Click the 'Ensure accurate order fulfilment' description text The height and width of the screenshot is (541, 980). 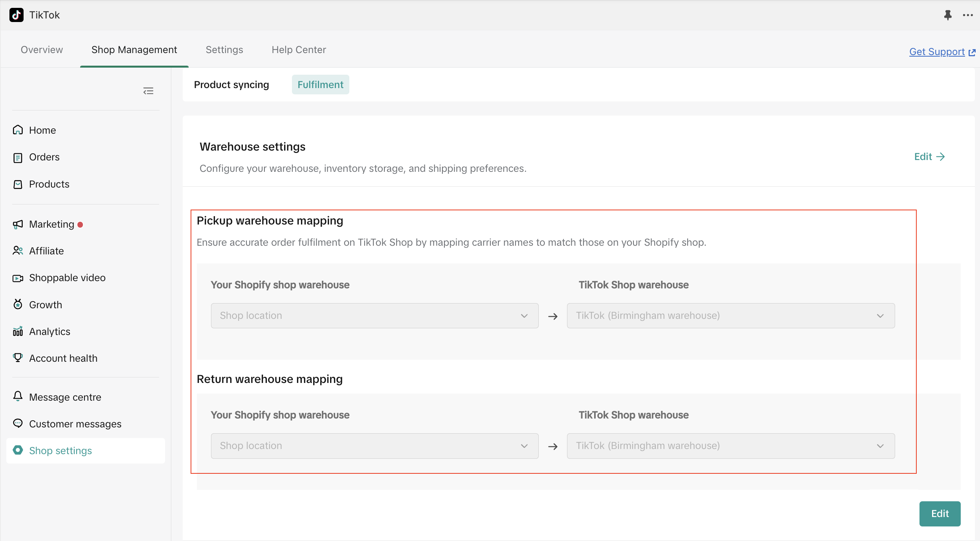point(451,242)
